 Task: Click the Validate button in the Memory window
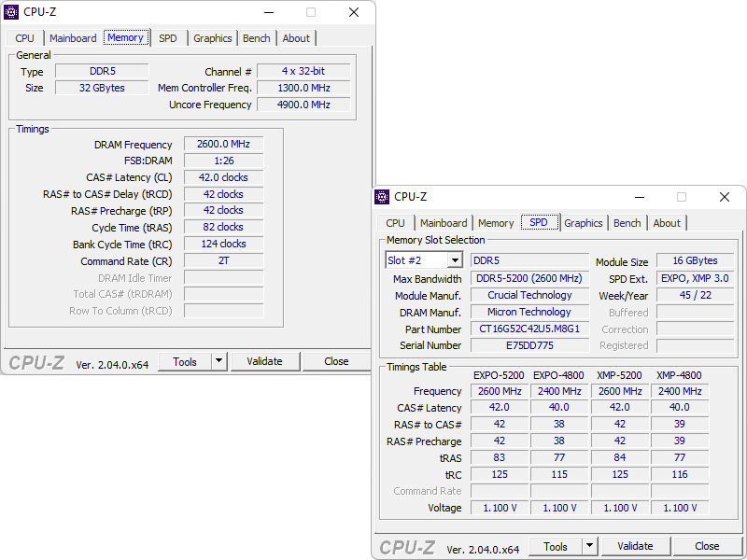pyautogui.click(x=265, y=361)
